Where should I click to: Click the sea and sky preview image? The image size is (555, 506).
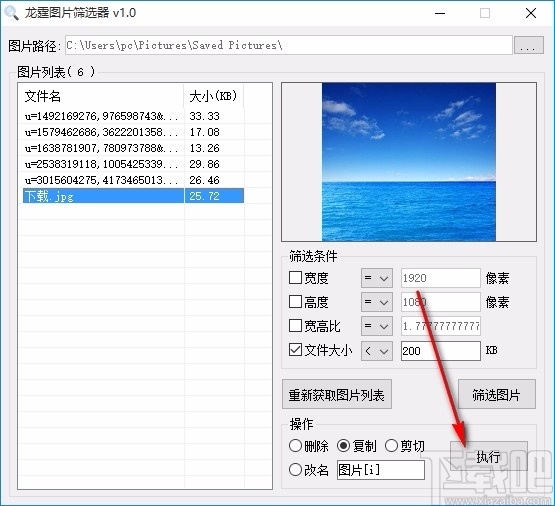click(x=409, y=162)
